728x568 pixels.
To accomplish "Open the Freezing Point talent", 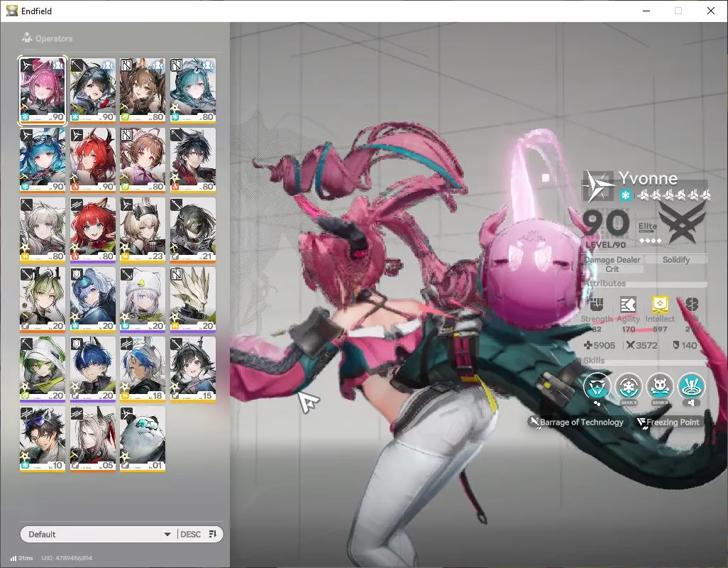I will click(668, 422).
